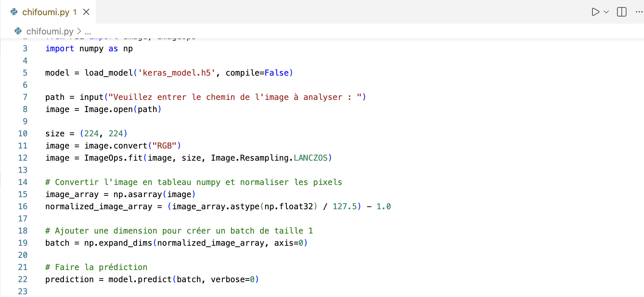Select line number 22 in the gutter
The width and height of the screenshot is (644, 297).
coord(23,279)
